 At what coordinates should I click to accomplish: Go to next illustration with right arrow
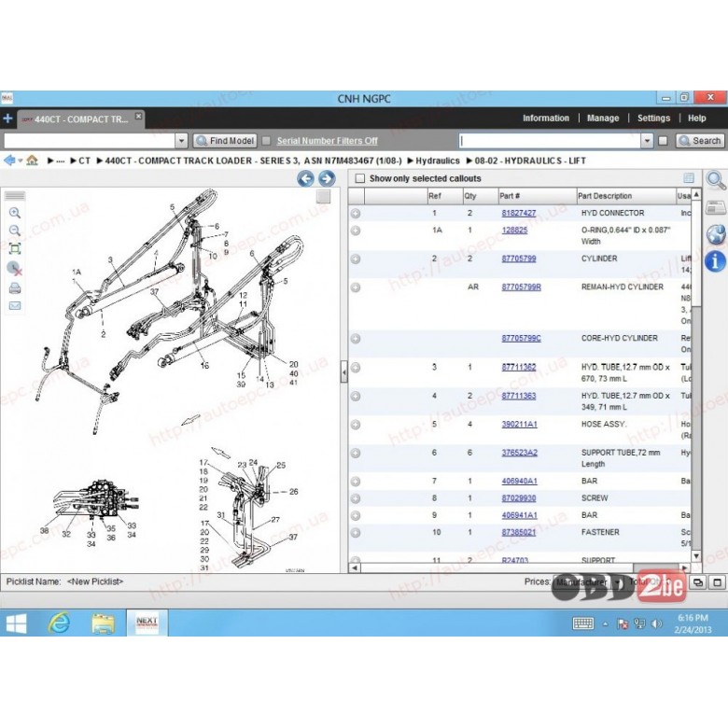(x=327, y=179)
